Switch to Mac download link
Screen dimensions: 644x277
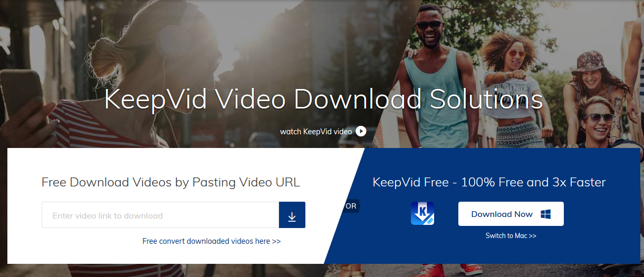511,236
